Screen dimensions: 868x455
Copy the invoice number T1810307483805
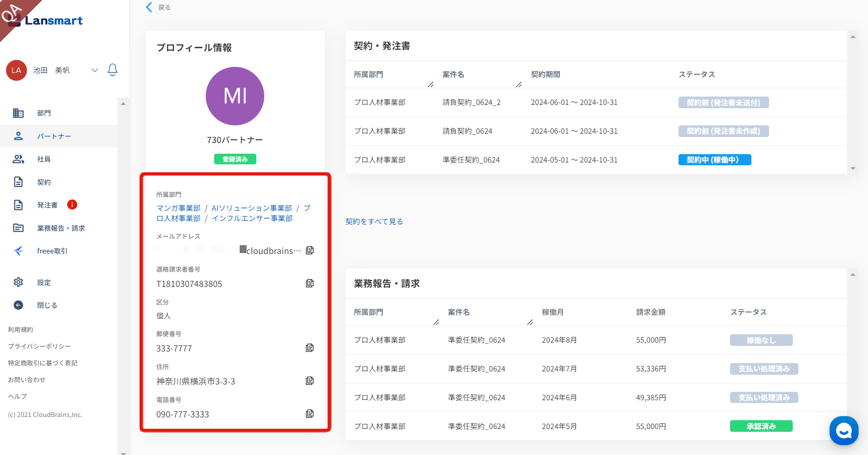[x=310, y=283]
